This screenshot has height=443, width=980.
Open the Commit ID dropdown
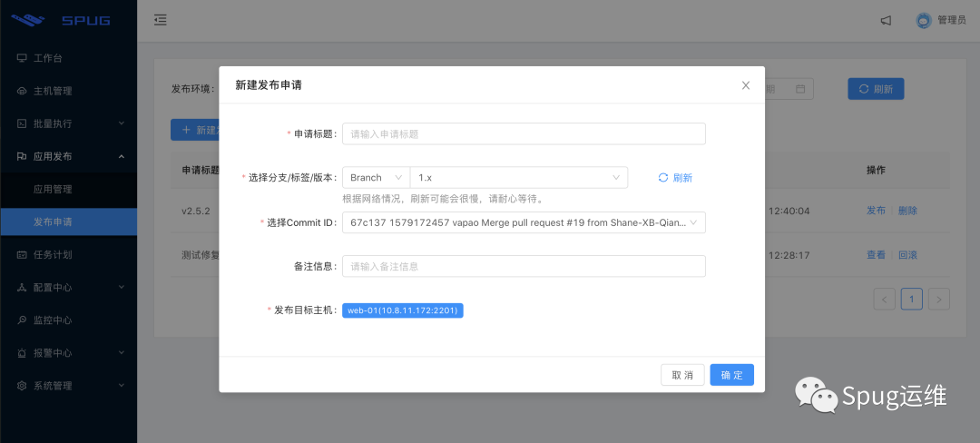(x=524, y=222)
